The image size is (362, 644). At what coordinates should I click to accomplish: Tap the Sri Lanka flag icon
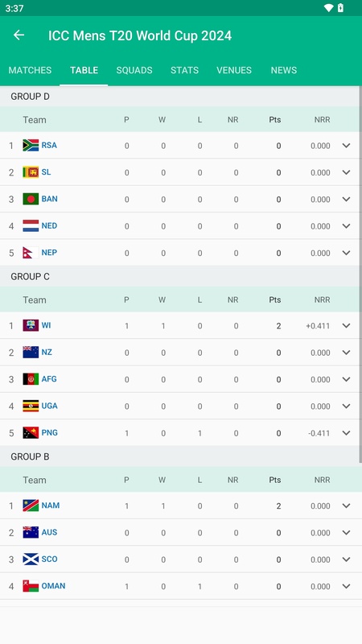(x=31, y=172)
